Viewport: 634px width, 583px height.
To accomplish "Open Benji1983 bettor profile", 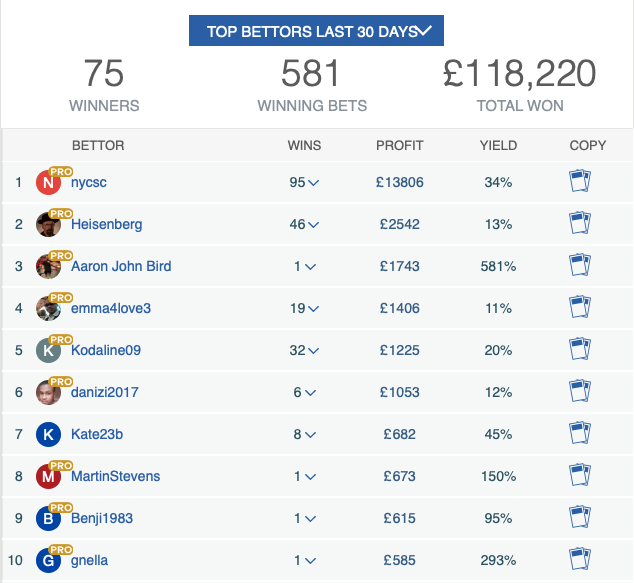I will (x=102, y=518).
